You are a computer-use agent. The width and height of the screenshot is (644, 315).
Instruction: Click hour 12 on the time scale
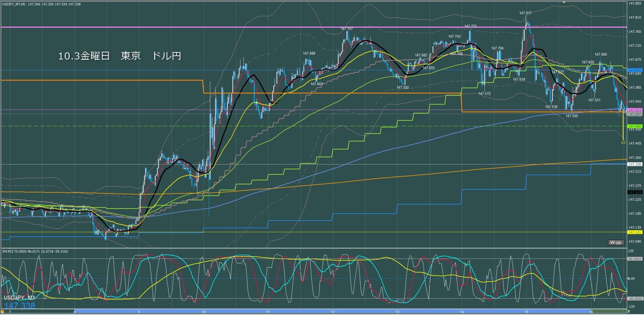[x=333, y=312]
